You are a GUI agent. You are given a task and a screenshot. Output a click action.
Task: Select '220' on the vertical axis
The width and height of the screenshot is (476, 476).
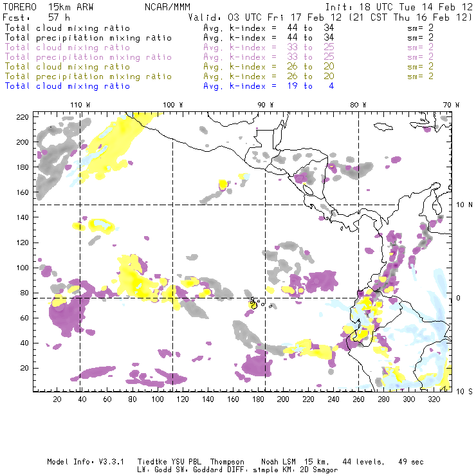click(23, 117)
